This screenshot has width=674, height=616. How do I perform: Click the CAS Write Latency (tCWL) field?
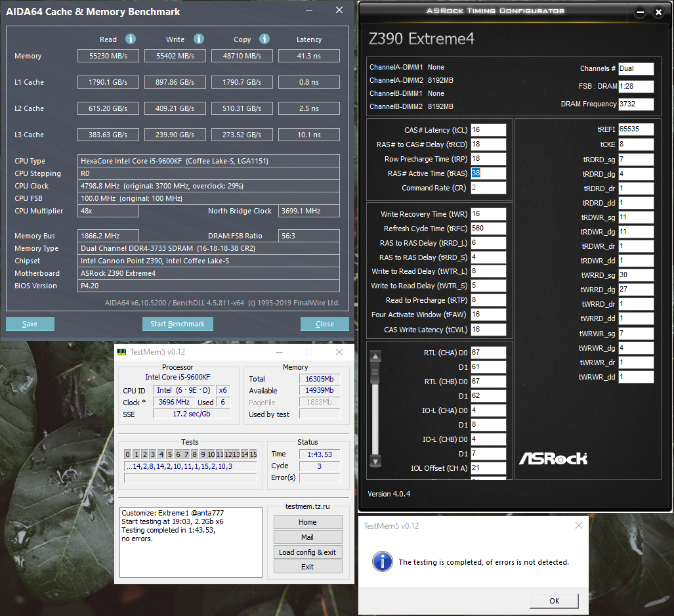[488, 330]
